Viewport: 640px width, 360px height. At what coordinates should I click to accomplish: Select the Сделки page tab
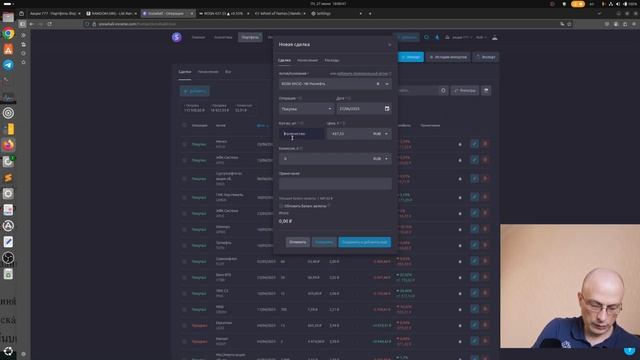click(184, 72)
